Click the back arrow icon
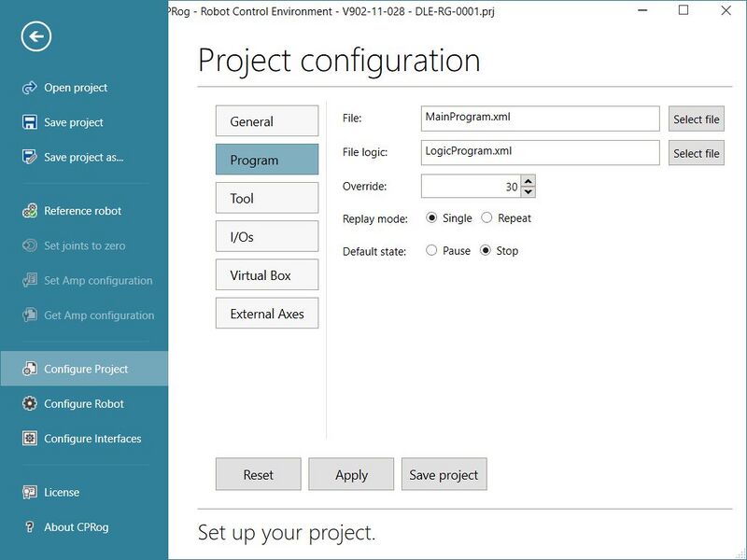Image resolution: width=747 pixels, height=560 pixels. [x=35, y=36]
